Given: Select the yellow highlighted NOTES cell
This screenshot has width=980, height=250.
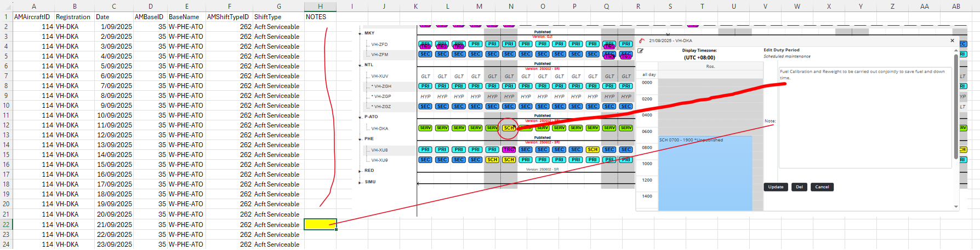Looking at the screenshot, I should pos(320,224).
